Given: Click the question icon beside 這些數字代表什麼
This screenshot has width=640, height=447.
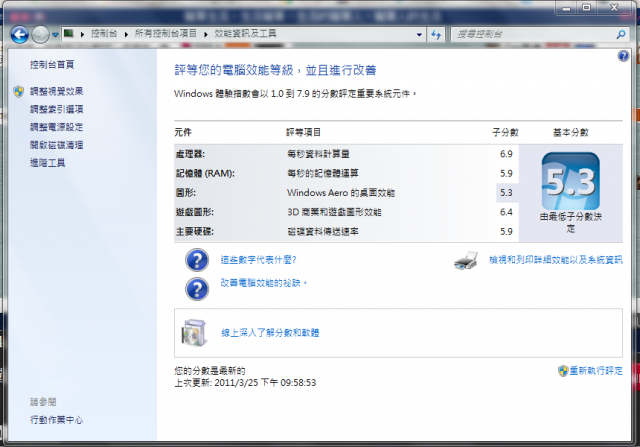Looking at the screenshot, I should (197, 260).
